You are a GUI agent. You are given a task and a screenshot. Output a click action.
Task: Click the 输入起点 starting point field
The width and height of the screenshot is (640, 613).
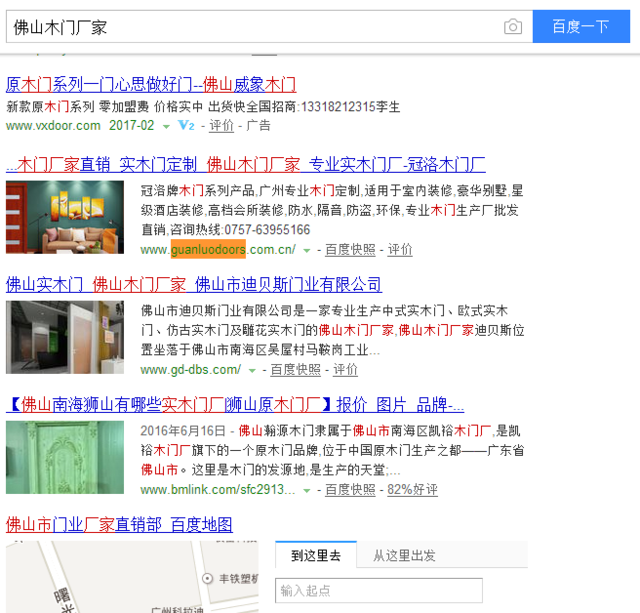pyautogui.click(x=378, y=590)
